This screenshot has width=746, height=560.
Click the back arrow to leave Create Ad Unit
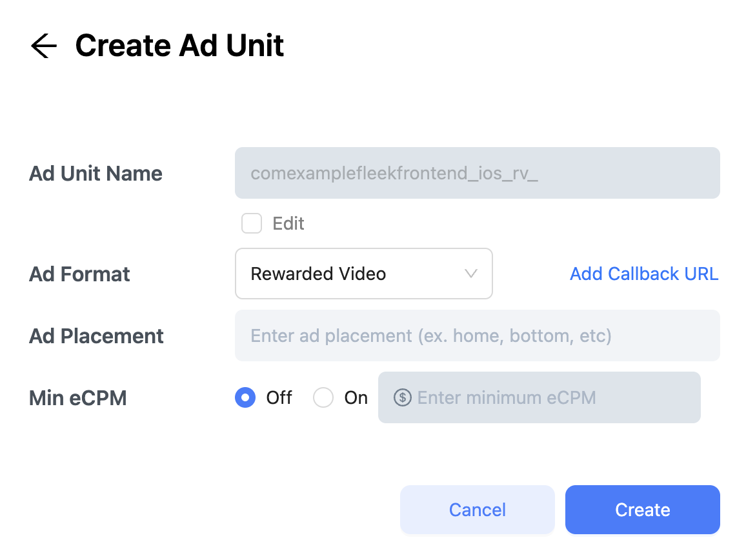coord(43,46)
